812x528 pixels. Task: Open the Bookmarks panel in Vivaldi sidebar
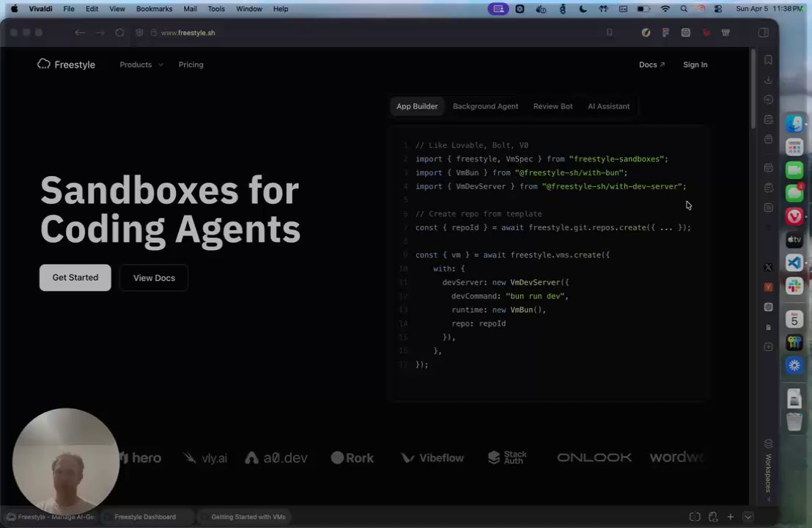tap(769, 60)
